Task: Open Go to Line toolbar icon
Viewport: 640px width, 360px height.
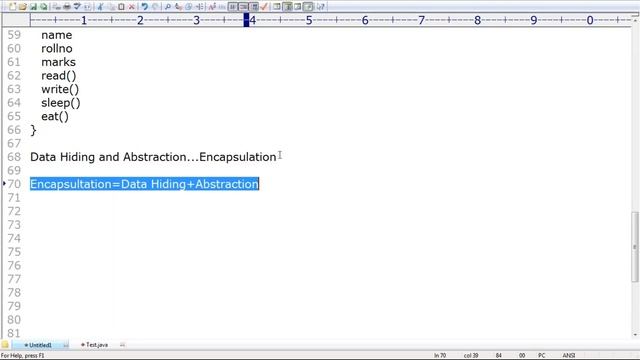Action: [199, 7]
